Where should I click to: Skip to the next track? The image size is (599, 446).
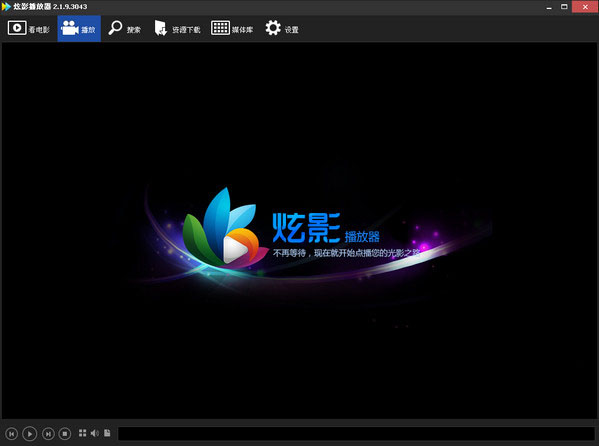click(48, 434)
